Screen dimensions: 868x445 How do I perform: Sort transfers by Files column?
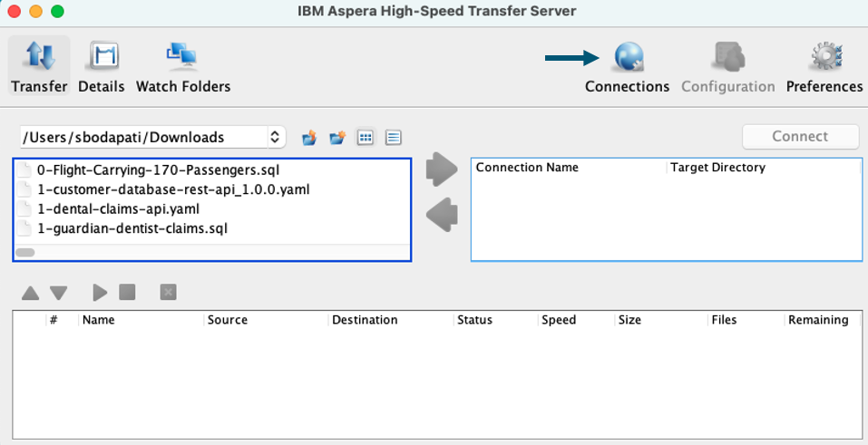pos(746,320)
